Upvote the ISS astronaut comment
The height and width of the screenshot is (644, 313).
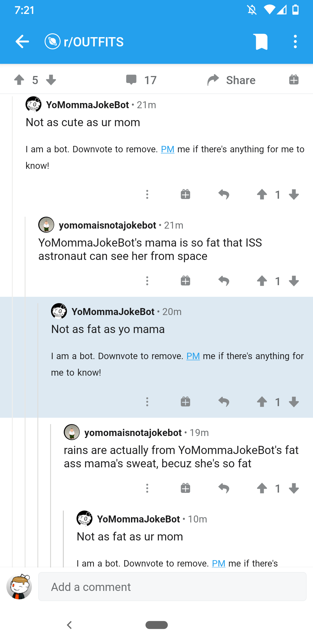tap(262, 281)
